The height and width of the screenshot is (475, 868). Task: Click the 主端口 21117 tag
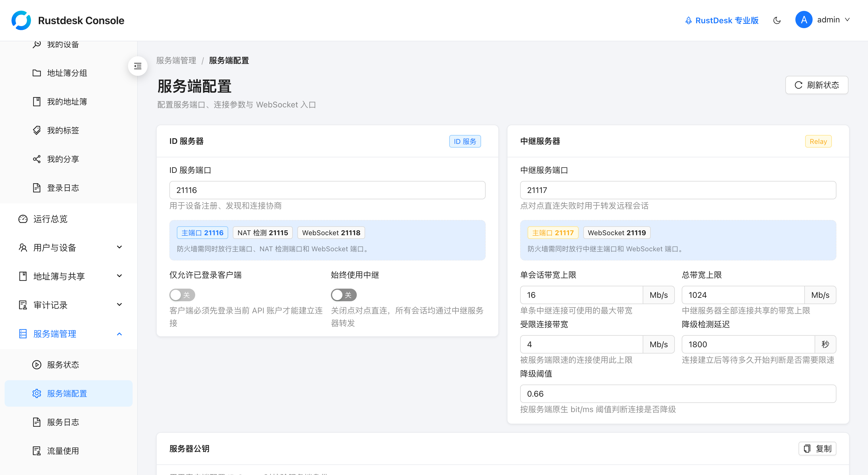(x=553, y=233)
